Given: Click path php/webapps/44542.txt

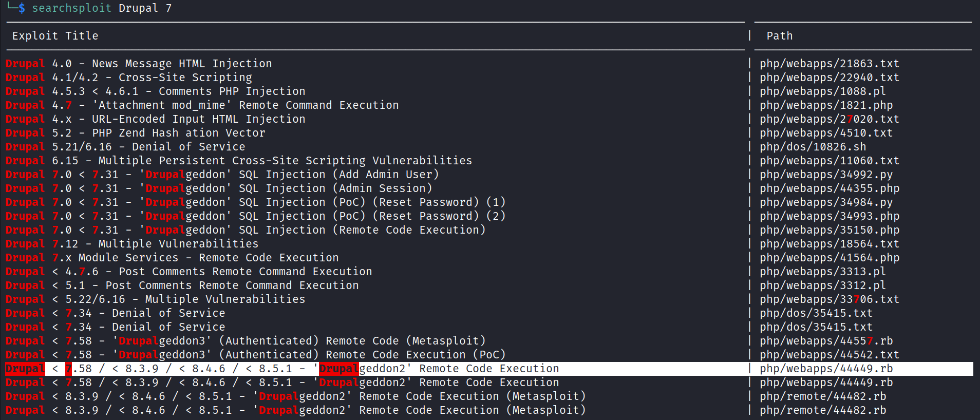Looking at the screenshot, I should (829, 355).
